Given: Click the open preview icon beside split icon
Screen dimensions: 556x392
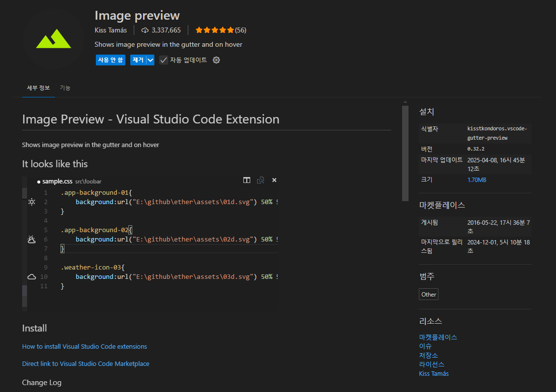Looking at the screenshot, I should [261, 180].
